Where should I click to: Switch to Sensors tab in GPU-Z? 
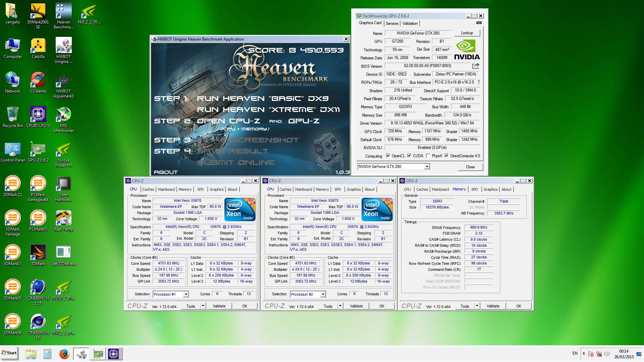tap(392, 23)
